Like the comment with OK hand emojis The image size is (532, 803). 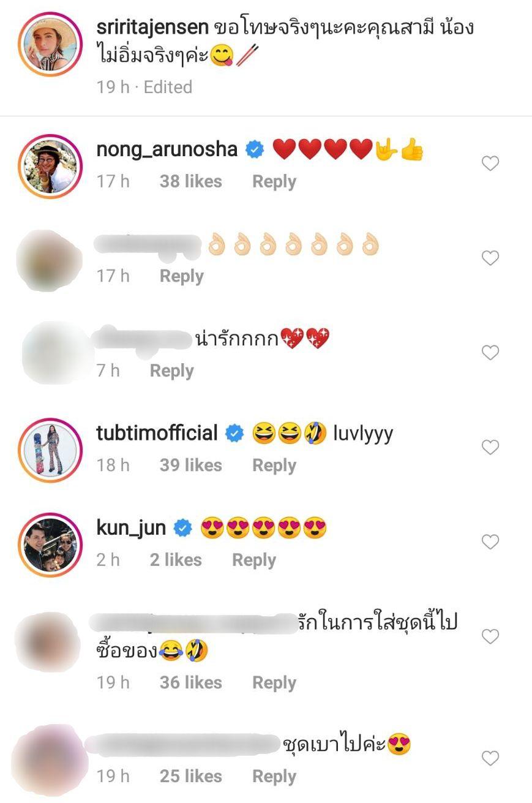[x=490, y=258]
